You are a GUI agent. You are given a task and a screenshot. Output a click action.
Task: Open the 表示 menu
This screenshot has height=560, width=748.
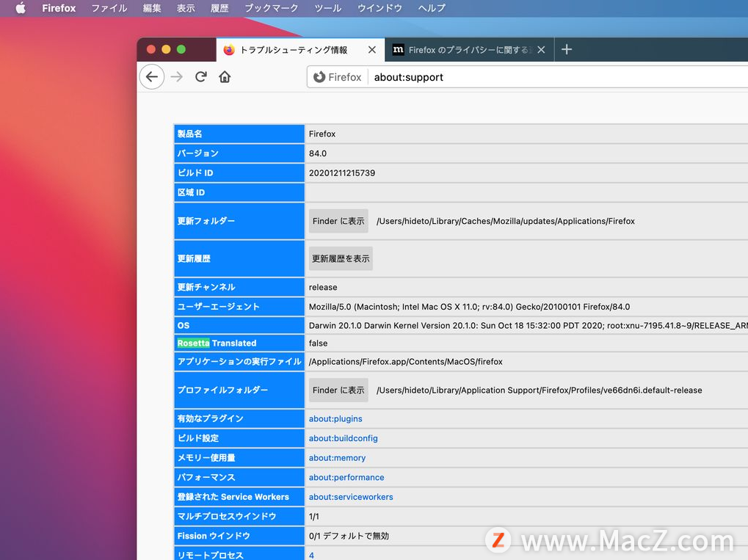coord(186,8)
